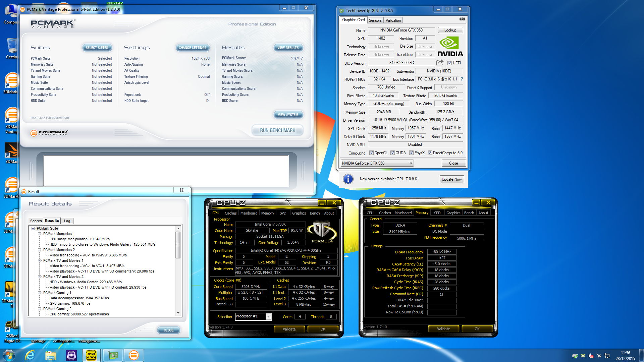Toggle the PhysX checkbox
The image size is (644, 362).
pos(411,153)
